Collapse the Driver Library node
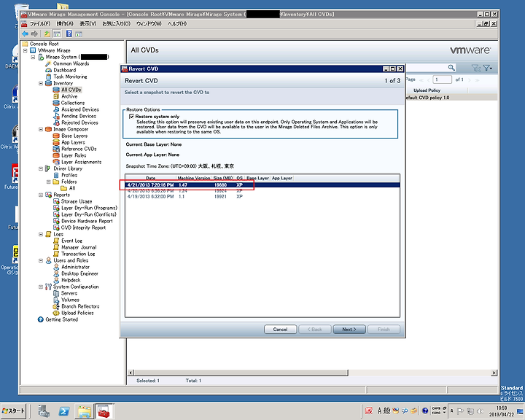The height and width of the screenshot is (420, 525). pyautogui.click(x=41, y=169)
